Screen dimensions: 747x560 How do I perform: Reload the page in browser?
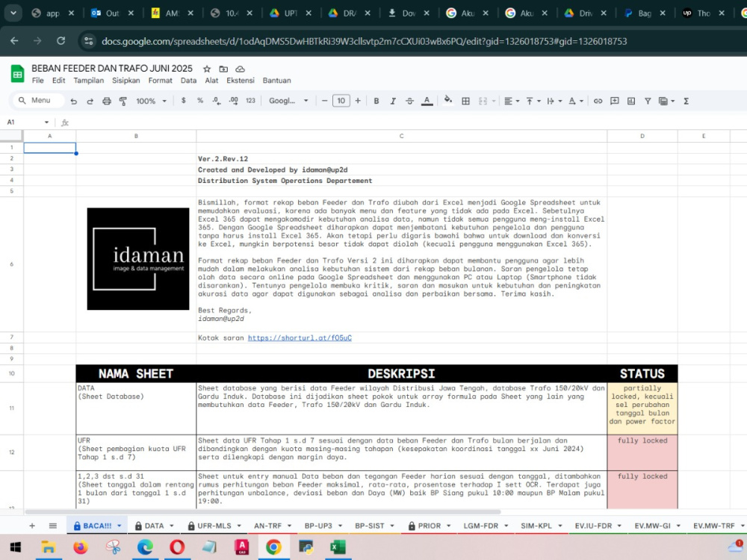(61, 41)
